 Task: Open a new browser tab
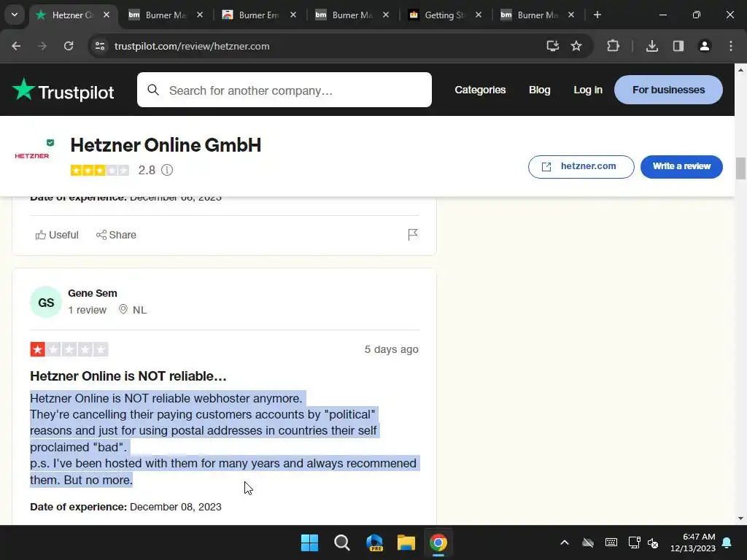597,15
